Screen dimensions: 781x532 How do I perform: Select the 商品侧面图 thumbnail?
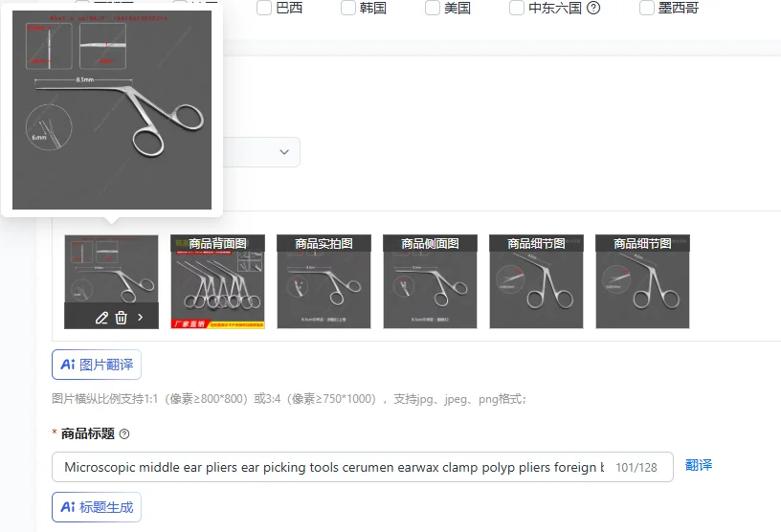[430, 281]
